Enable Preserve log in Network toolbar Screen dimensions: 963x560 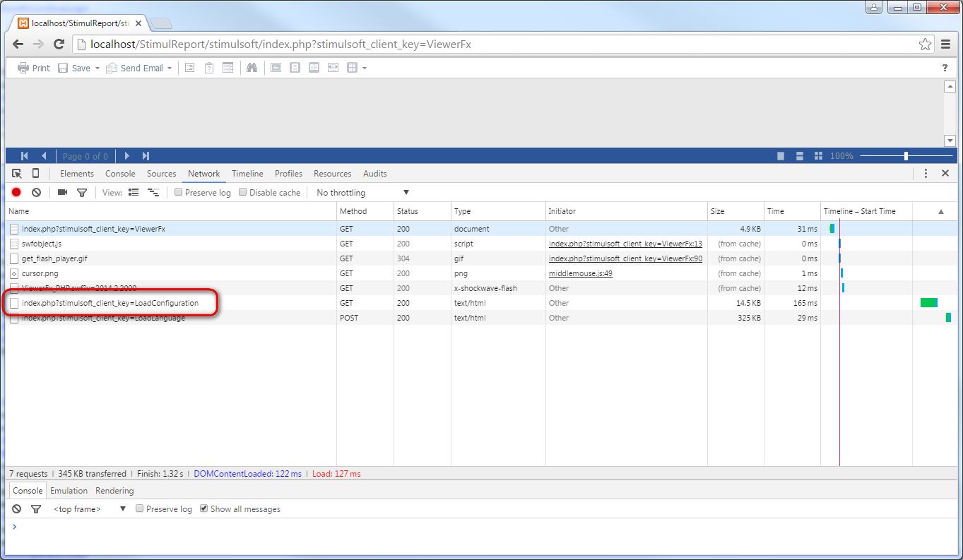pos(179,192)
